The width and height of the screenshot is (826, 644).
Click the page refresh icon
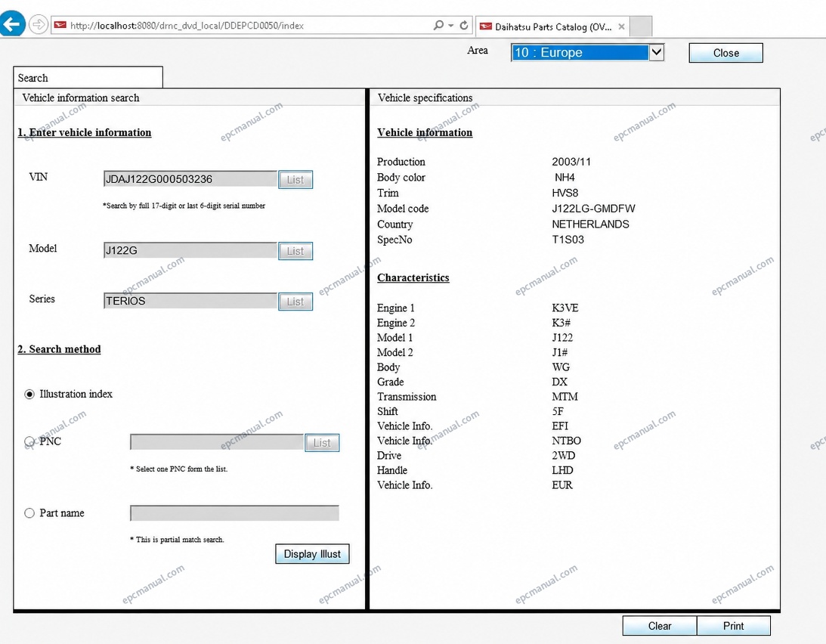coord(464,25)
